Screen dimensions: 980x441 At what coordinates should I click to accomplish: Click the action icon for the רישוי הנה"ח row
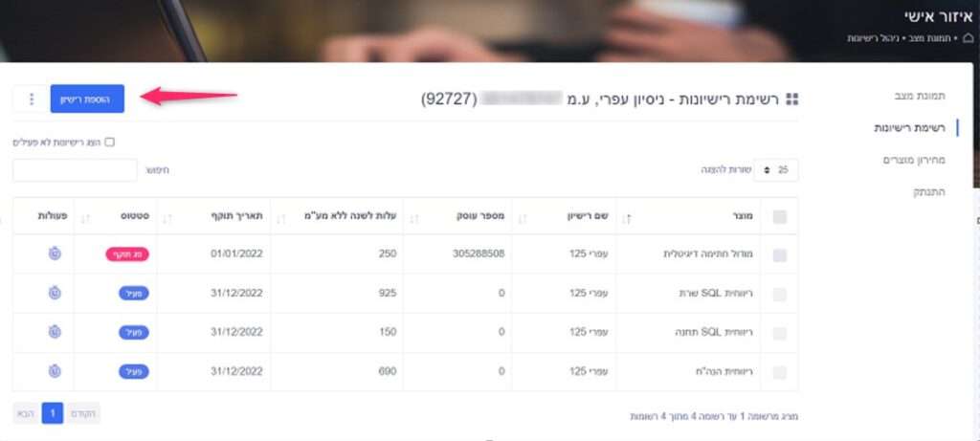[x=55, y=370]
